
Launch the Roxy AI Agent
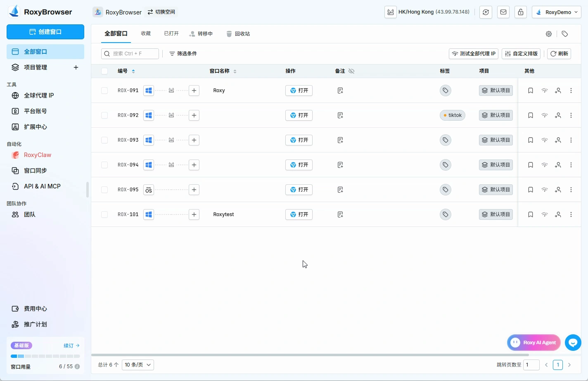pyautogui.click(x=533, y=343)
